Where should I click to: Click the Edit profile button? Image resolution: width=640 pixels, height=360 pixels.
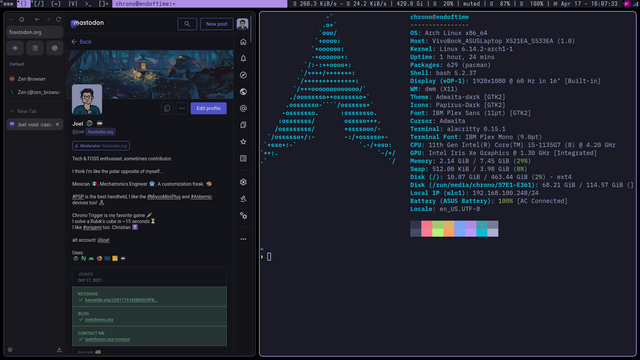[209, 108]
